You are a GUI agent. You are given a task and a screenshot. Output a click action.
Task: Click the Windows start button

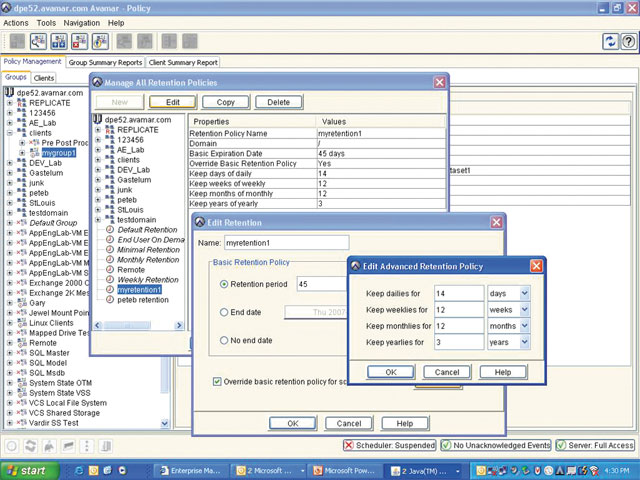coord(29,470)
